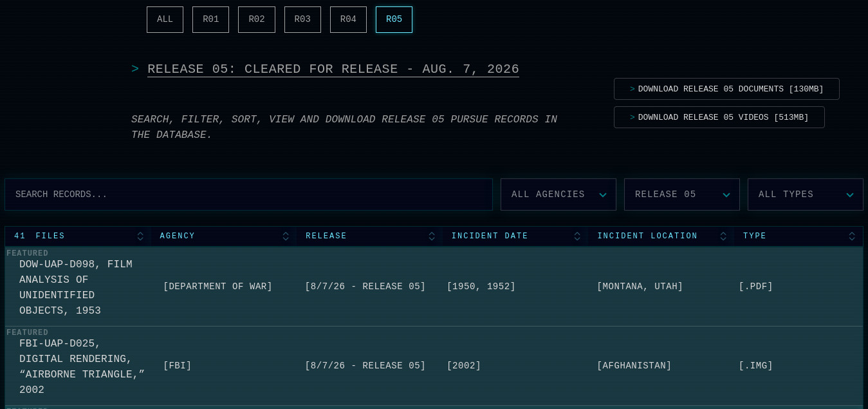Screen dimensions: 868x409
Task: Open the R04 tab
Action: click(348, 19)
